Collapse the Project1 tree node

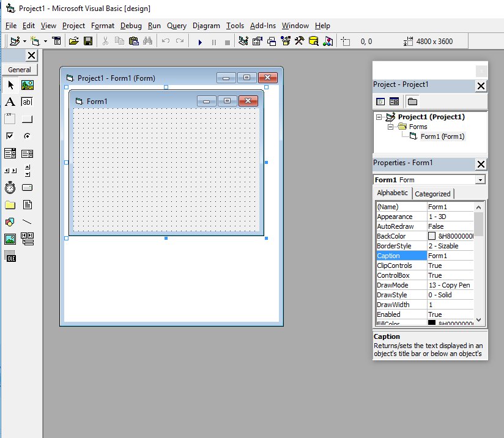(x=379, y=117)
